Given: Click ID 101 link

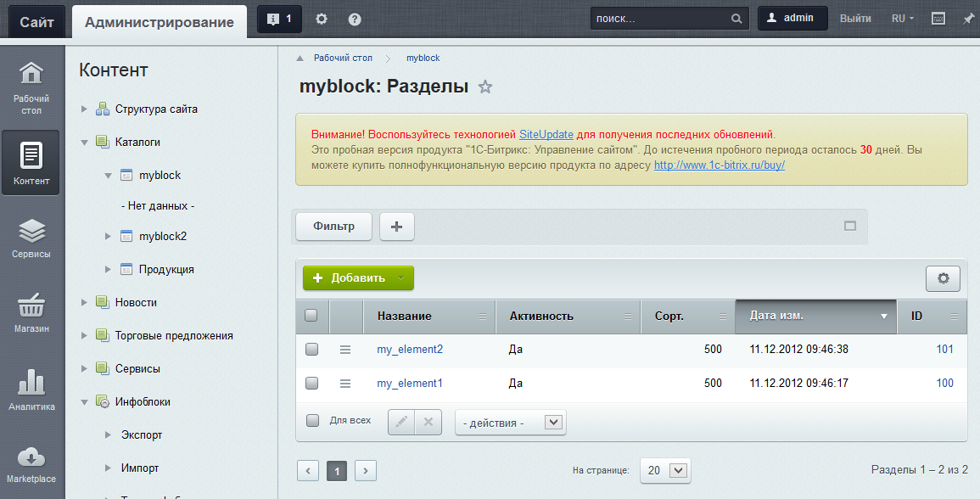Looking at the screenshot, I should [945, 350].
